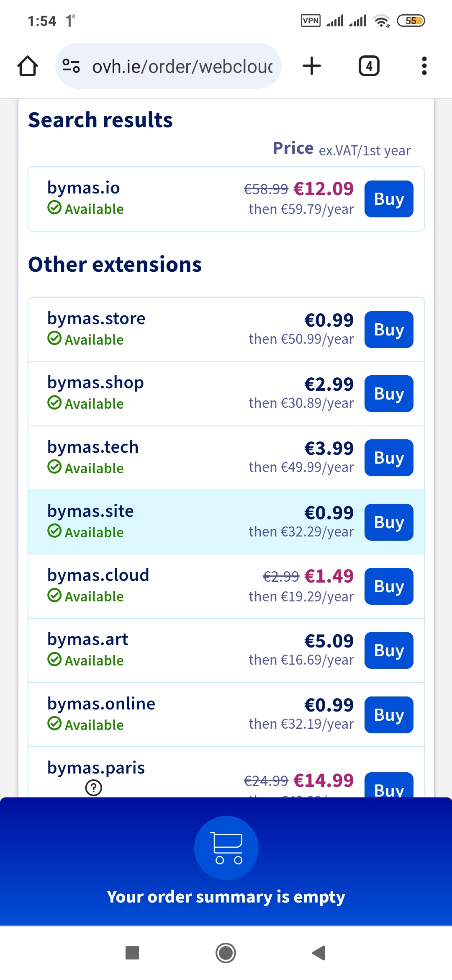Open Chrome three-dot overflow menu
452x980 pixels.
click(x=424, y=66)
